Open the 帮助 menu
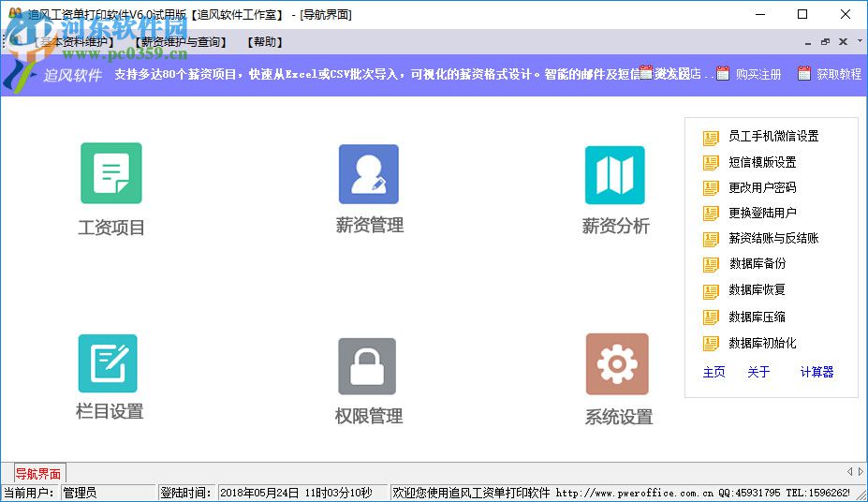 (265, 42)
